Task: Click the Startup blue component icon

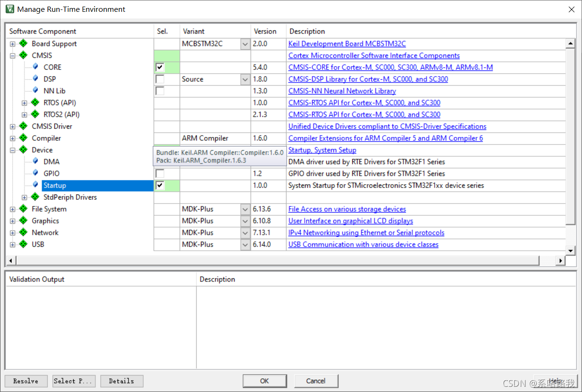Action: pos(35,185)
